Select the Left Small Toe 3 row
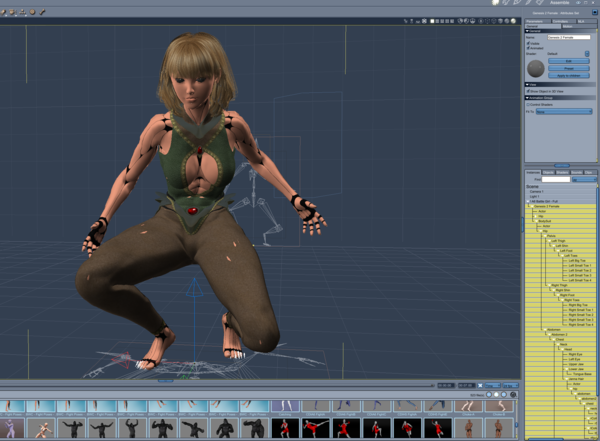600x441 pixels. coord(561,275)
